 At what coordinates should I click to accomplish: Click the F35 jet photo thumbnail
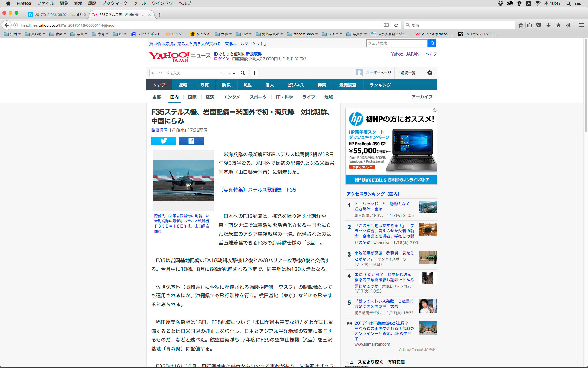(x=183, y=180)
